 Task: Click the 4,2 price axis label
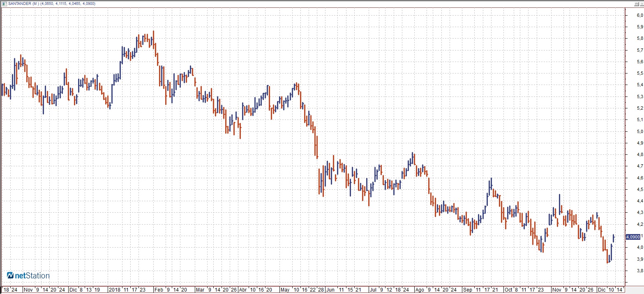pyautogui.click(x=639, y=225)
